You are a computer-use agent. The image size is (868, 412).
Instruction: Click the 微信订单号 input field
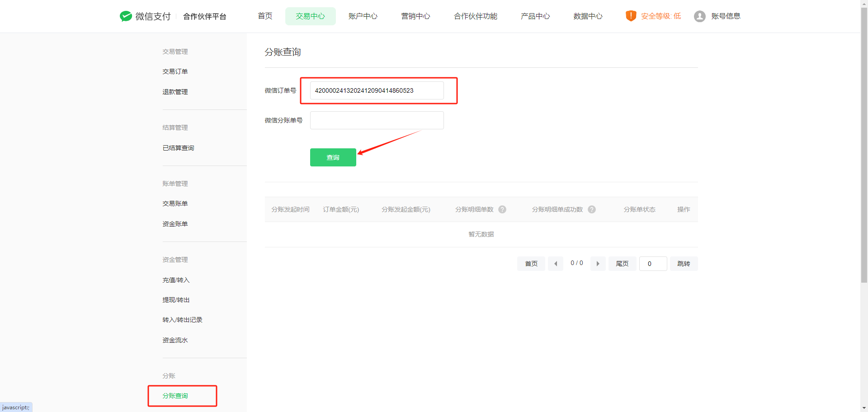pyautogui.click(x=377, y=90)
